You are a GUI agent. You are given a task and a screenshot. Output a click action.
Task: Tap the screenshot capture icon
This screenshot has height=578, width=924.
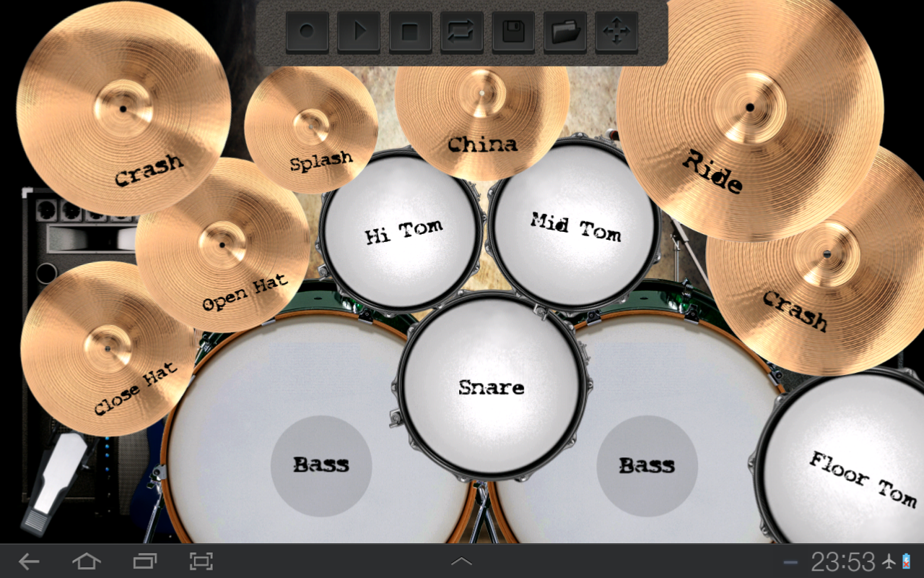[201, 561]
